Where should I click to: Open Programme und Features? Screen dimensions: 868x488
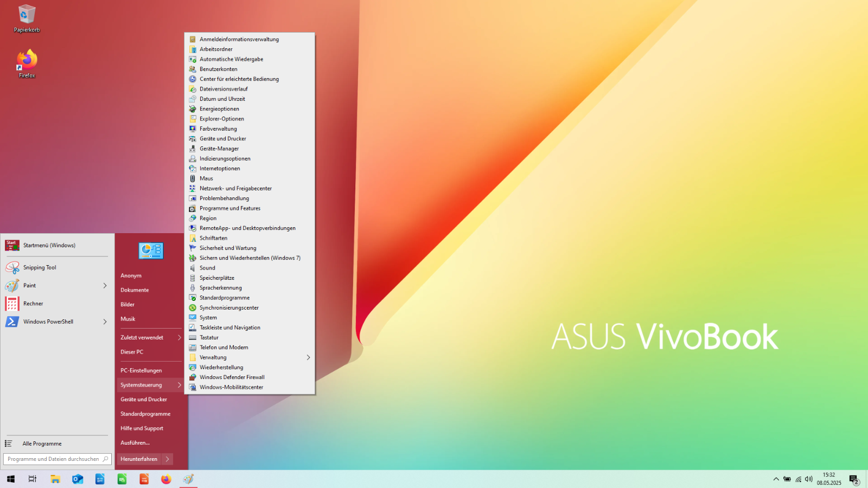pyautogui.click(x=250, y=208)
